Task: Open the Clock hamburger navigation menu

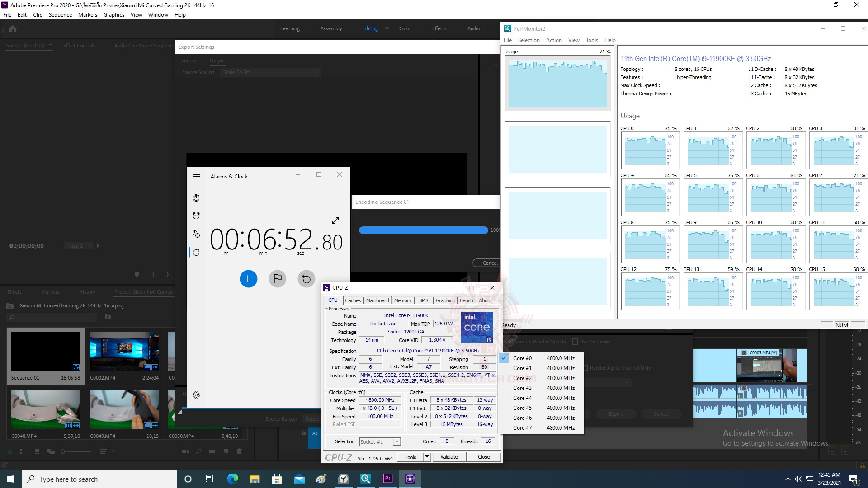Action: tap(196, 177)
